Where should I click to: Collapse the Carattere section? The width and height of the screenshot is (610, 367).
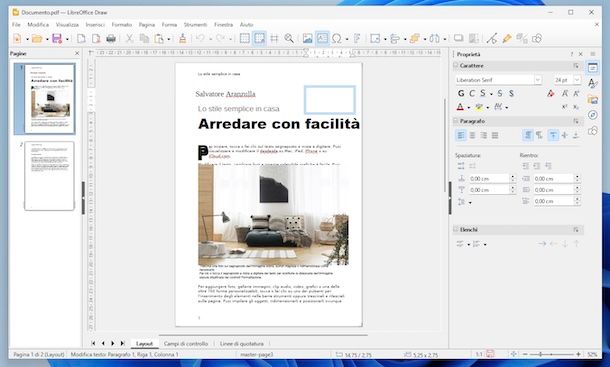click(x=456, y=65)
